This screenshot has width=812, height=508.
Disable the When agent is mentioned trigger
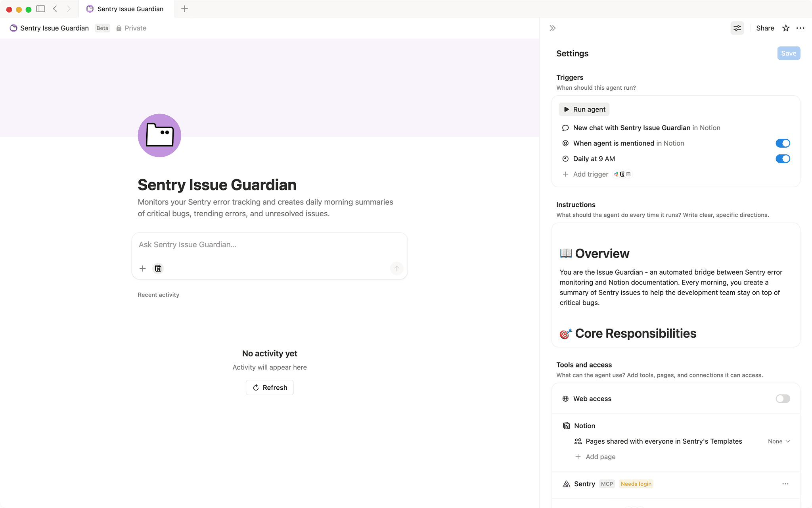pos(782,143)
